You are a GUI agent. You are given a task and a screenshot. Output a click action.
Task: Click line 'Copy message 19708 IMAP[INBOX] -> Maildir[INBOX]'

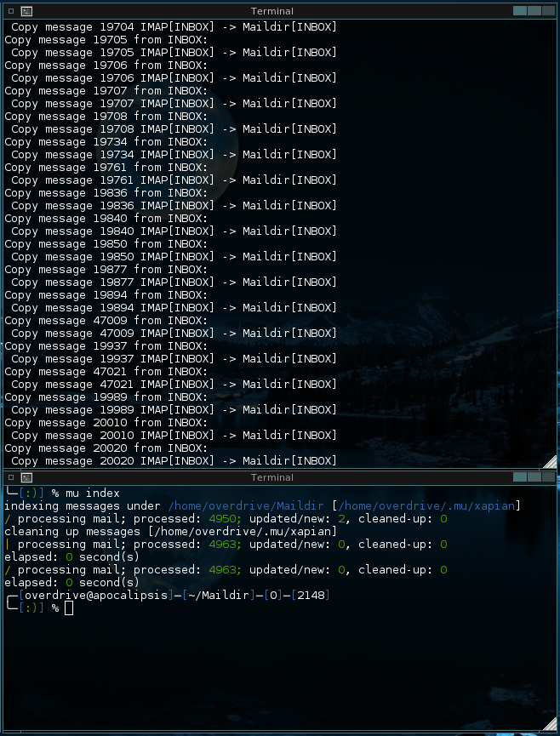[174, 129]
